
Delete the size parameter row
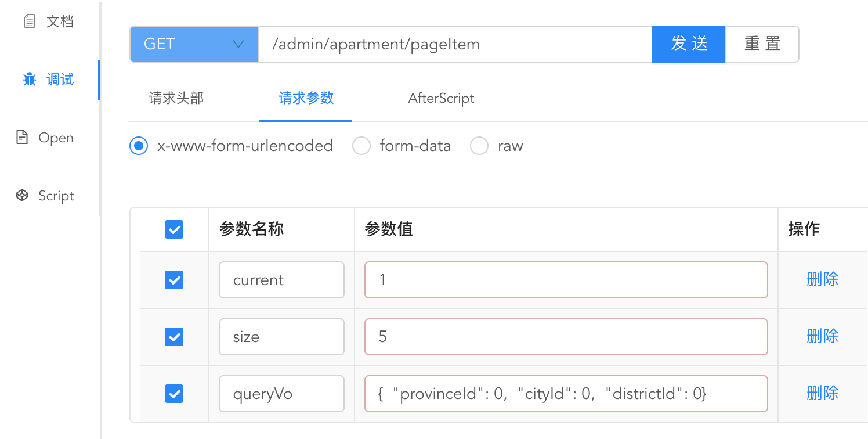click(822, 336)
